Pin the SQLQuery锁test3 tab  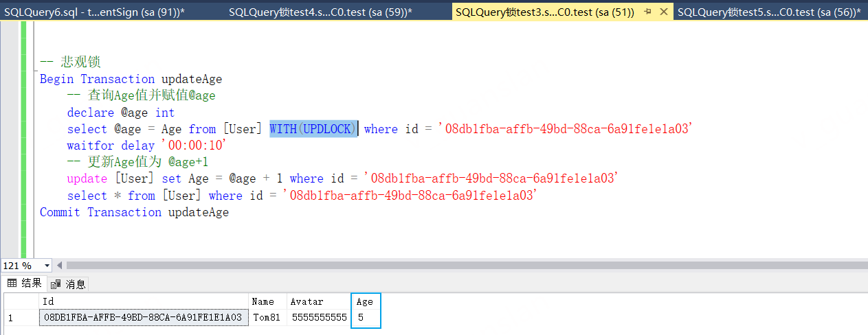point(648,12)
